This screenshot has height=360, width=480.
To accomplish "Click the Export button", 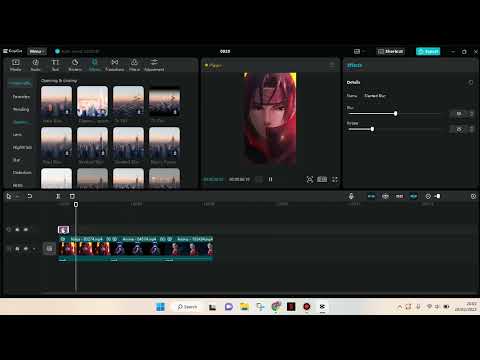I will click(428, 51).
